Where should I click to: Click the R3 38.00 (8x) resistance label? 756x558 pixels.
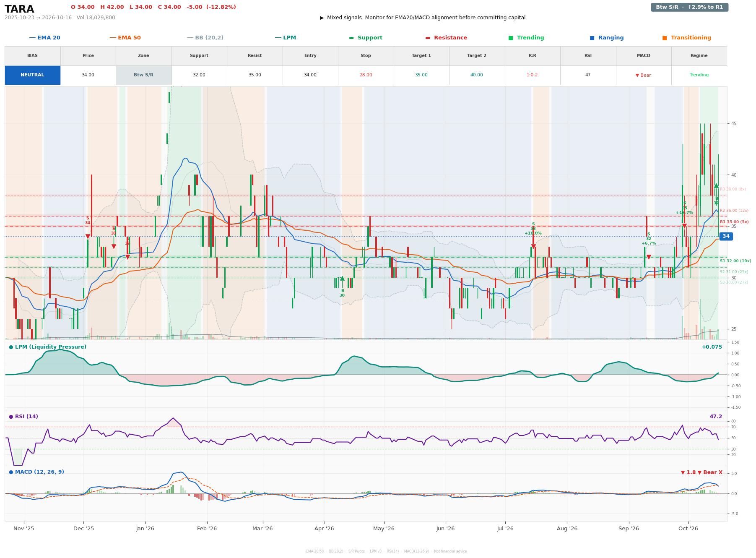tap(733, 189)
